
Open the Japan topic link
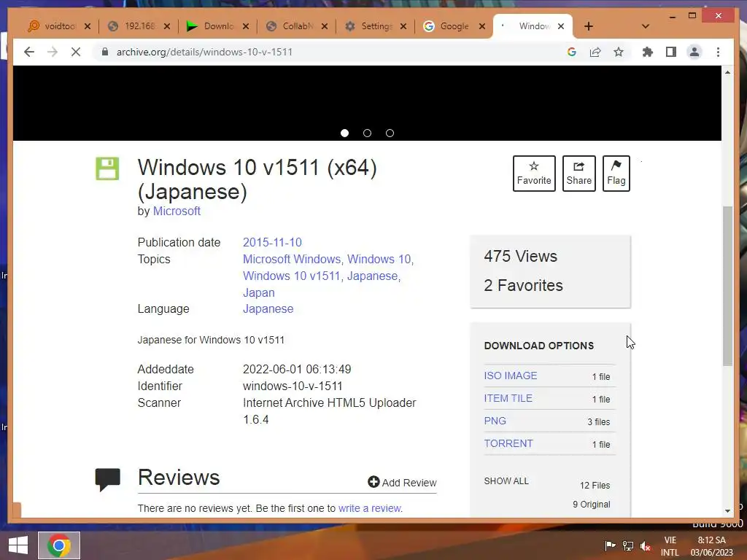click(259, 292)
